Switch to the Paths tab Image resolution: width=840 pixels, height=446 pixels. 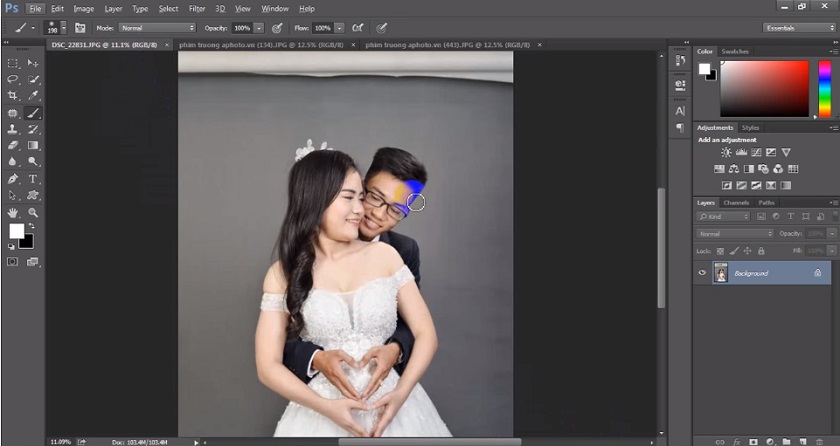click(766, 202)
